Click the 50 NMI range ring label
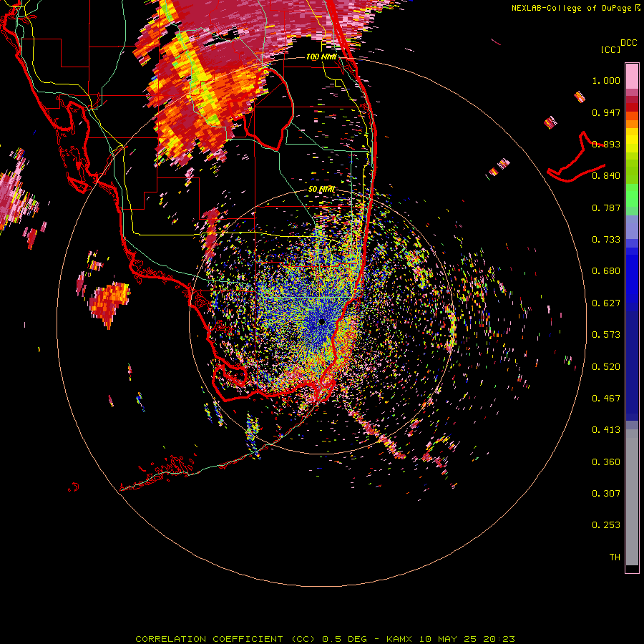Viewport: 644px width, 644px height. 321,190
